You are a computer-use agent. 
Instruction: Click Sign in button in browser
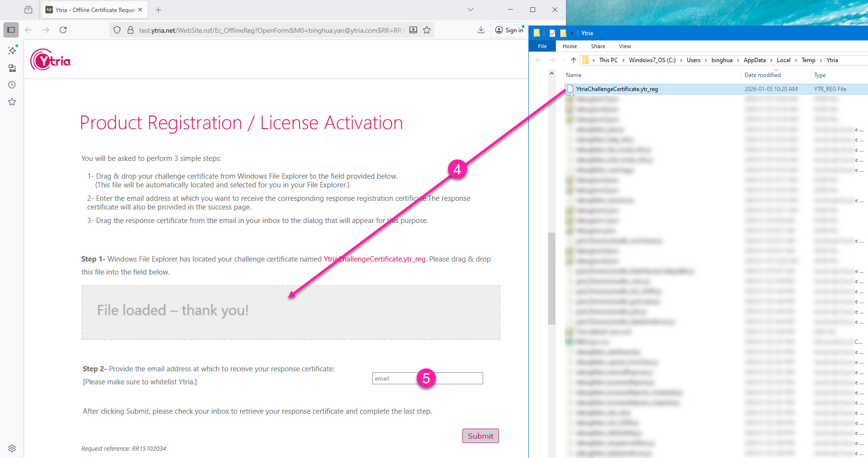(510, 30)
